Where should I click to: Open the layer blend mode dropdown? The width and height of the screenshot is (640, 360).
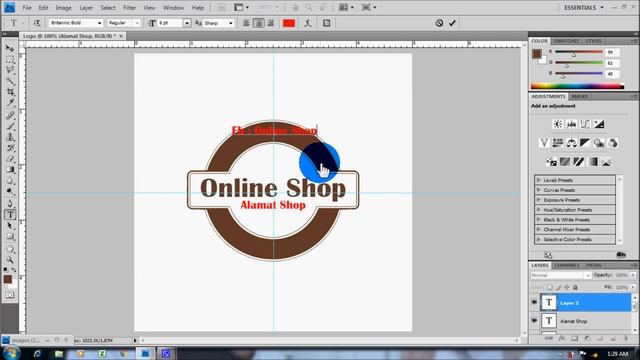pyautogui.click(x=560, y=276)
